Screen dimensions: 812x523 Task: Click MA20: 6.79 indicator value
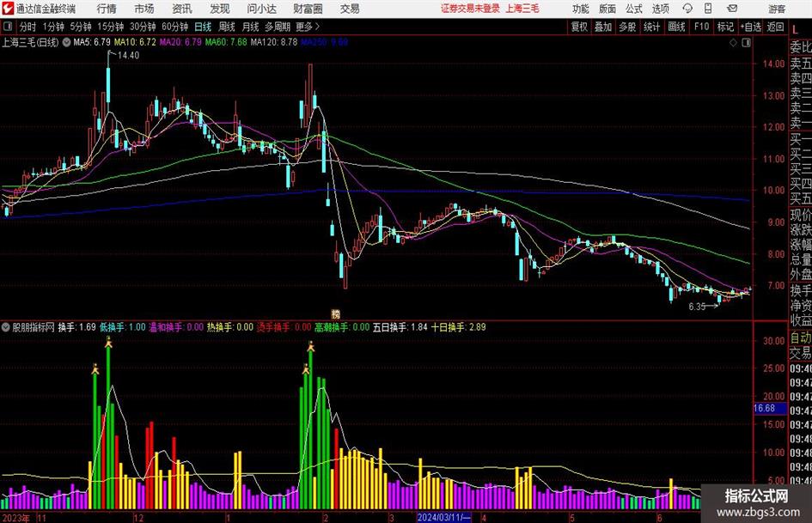(x=180, y=42)
